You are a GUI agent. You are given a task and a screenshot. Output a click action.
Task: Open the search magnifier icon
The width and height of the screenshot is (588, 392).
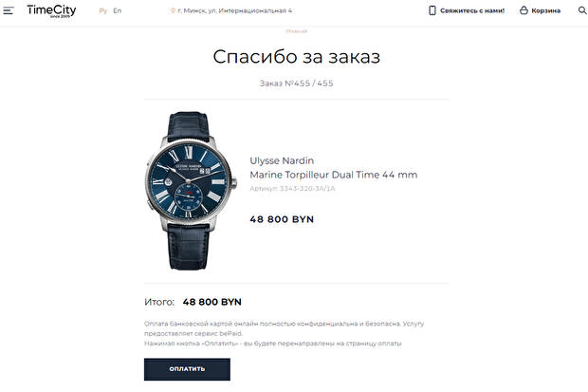[x=582, y=10]
